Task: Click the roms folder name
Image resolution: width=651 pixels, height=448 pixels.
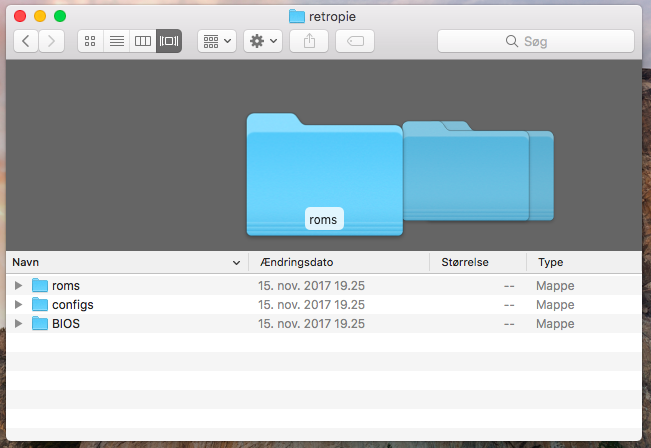Action: pyautogui.click(x=66, y=286)
